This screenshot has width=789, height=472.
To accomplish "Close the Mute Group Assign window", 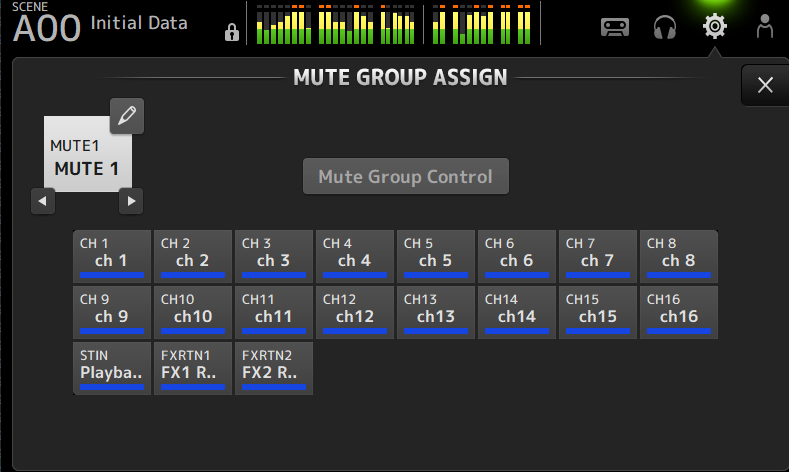I will pyautogui.click(x=765, y=85).
